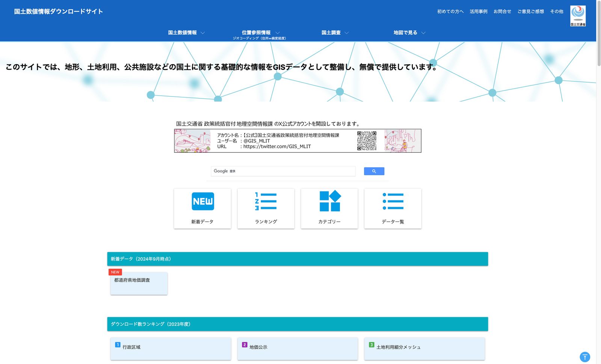Image resolution: width=601 pixels, height=364 pixels.
Task: Expand the 位置参照情報 menu chevron
Action: pos(278,33)
